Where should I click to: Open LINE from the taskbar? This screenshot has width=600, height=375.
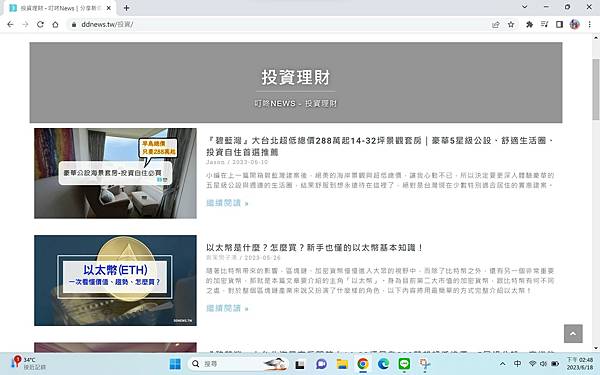pyautogui.click(x=404, y=364)
